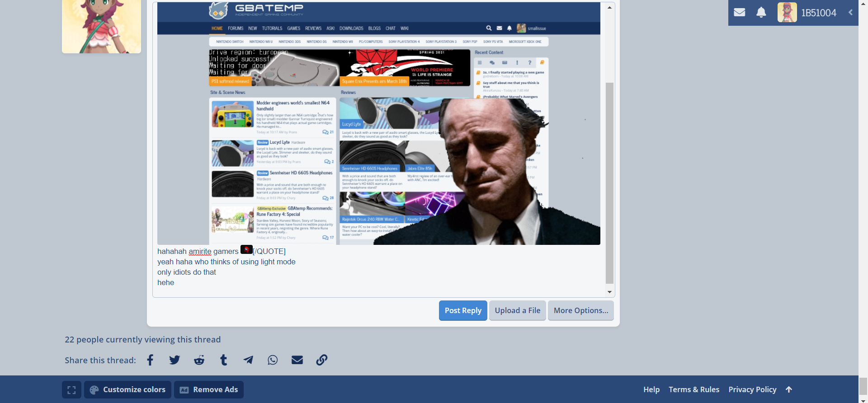The image size is (868, 403).
Task: Open the alerts bell icon
Action: pos(761,12)
